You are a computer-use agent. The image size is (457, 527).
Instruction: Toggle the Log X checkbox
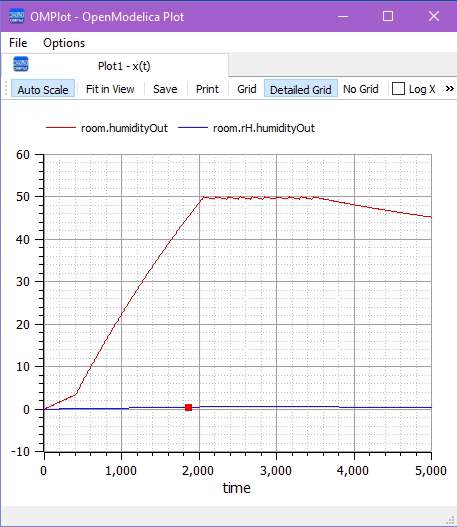tap(398, 89)
